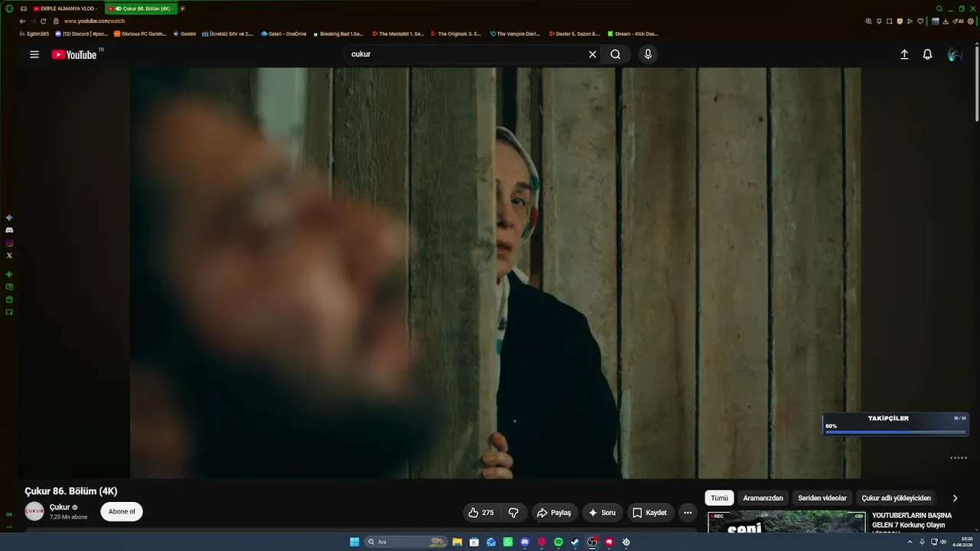980x551 pixels.
Task: Open the Discord icon in browser sidebar
Action: pyautogui.click(x=9, y=230)
